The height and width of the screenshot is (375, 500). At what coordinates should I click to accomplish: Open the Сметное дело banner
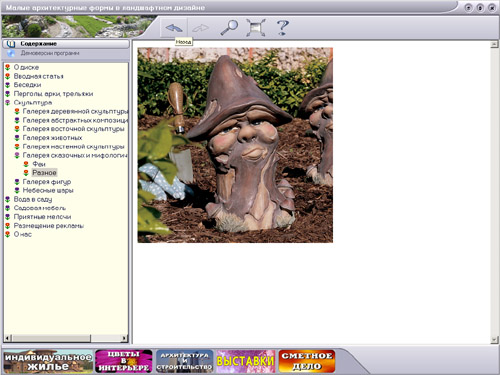(x=307, y=361)
